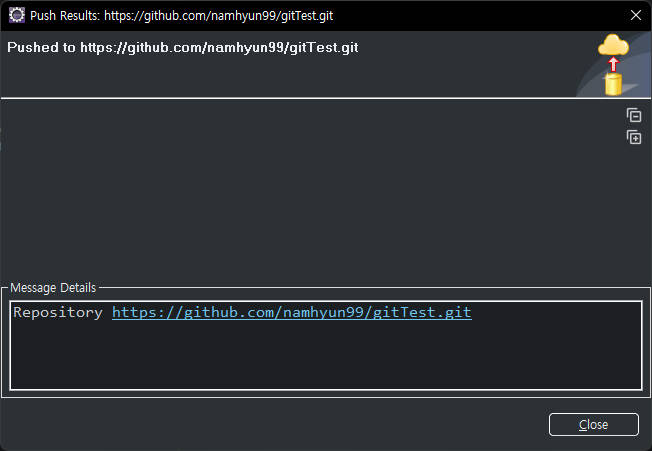Click the 'Message Details' group label
The image size is (652, 451).
point(53,288)
